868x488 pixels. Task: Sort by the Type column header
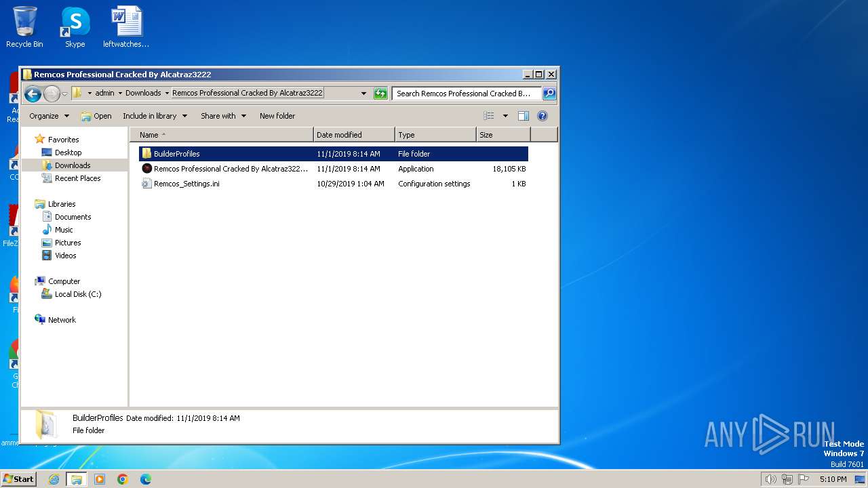435,135
